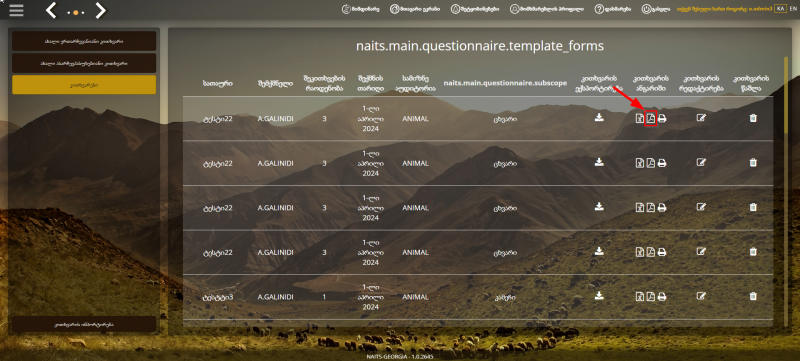
Task: Open the hamburger menu
Action: click(x=16, y=10)
